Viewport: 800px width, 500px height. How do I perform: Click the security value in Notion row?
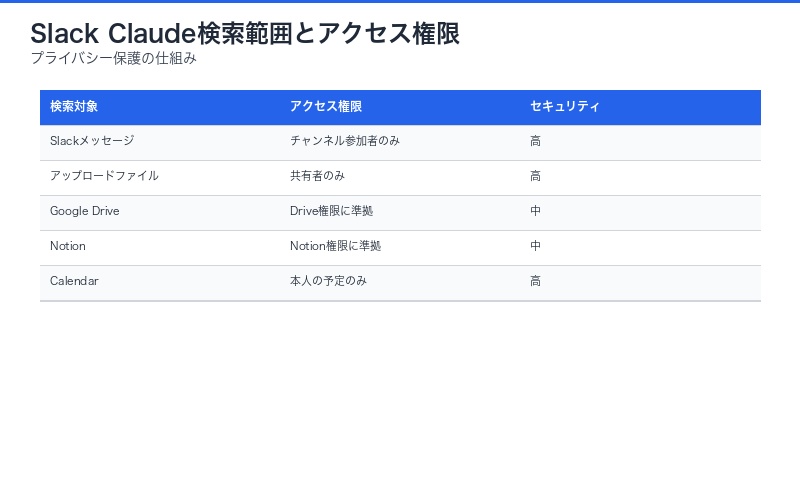[536, 247]
